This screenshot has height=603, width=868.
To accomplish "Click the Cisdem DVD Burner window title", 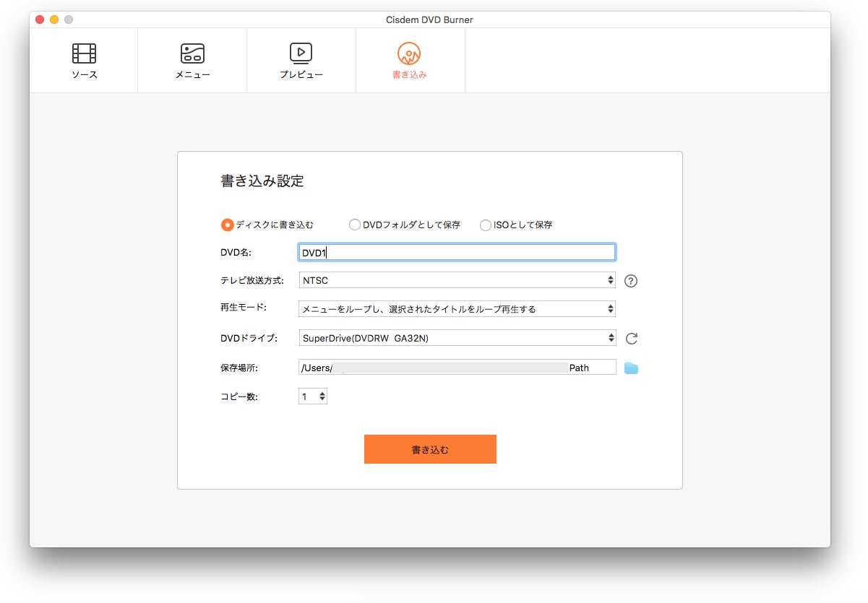I will tap(429, 19).
